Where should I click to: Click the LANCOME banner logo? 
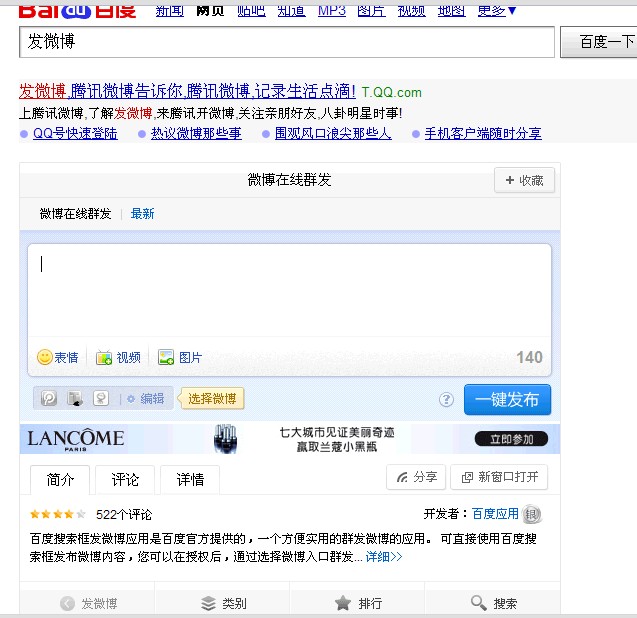tap(76, 440)
